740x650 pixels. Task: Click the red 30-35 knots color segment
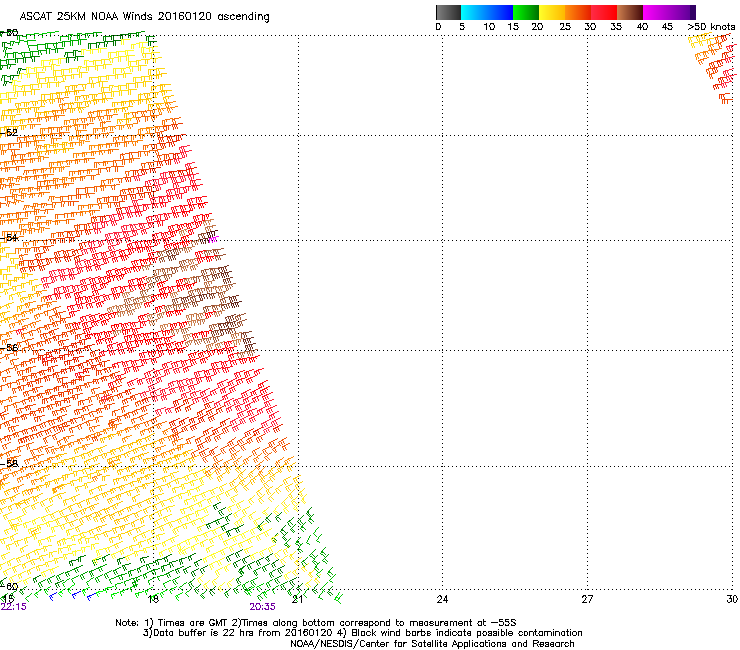pos(604,12)
